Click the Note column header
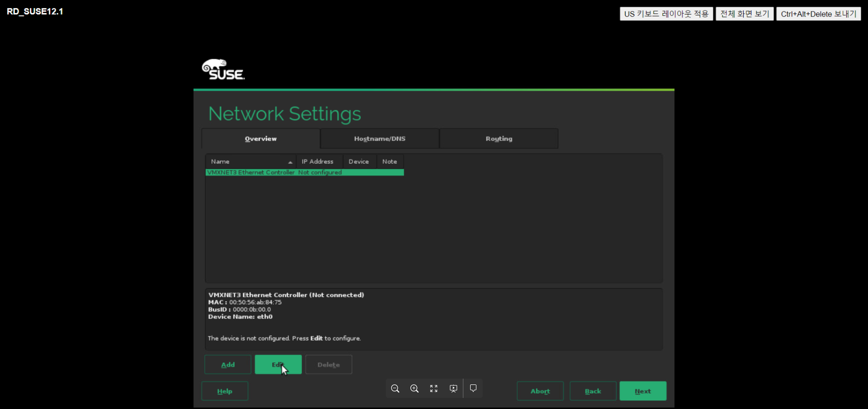868x409 pixels. (390, 161)
